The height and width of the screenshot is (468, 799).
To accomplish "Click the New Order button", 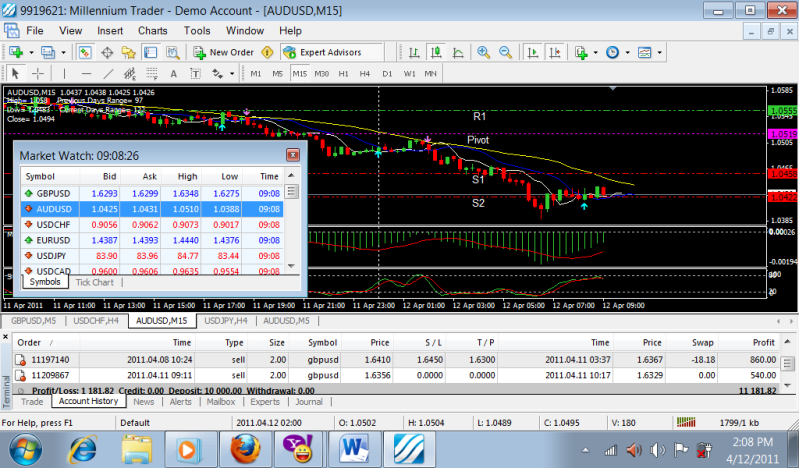I will [223, 52].
